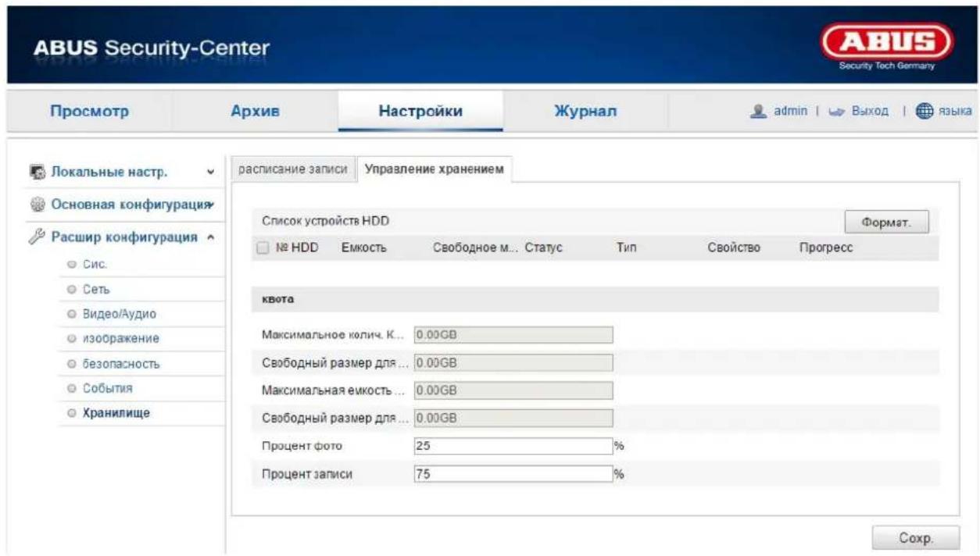This screenshot has width=980, height=556.
Task: Open Сеть in sidebar
Action: click(98, 290)
